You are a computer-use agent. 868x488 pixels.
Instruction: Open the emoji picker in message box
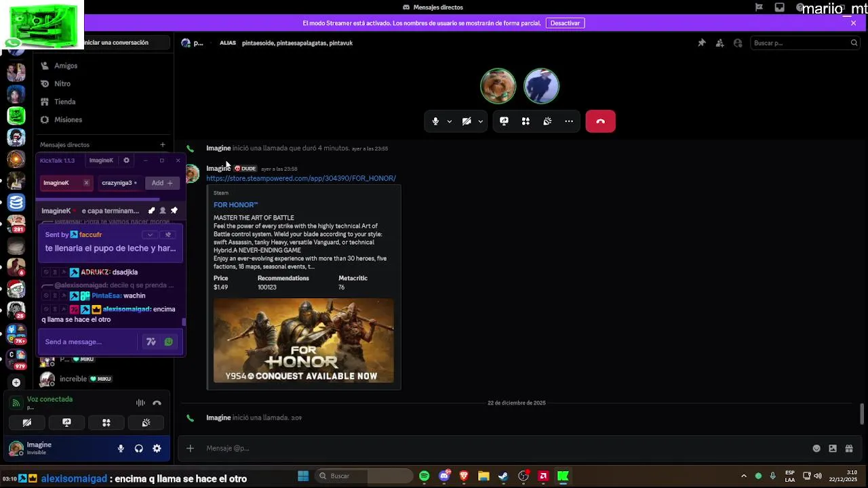816,448
